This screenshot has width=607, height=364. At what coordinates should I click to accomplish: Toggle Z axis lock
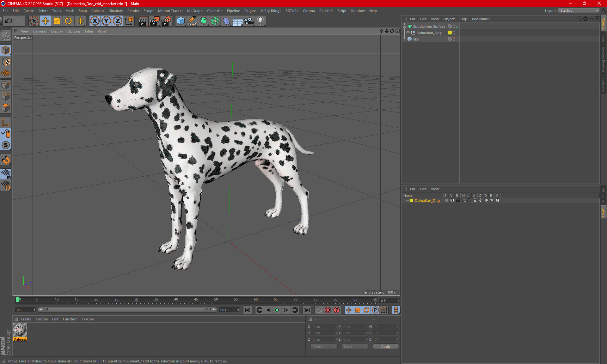tap(118, 21)
